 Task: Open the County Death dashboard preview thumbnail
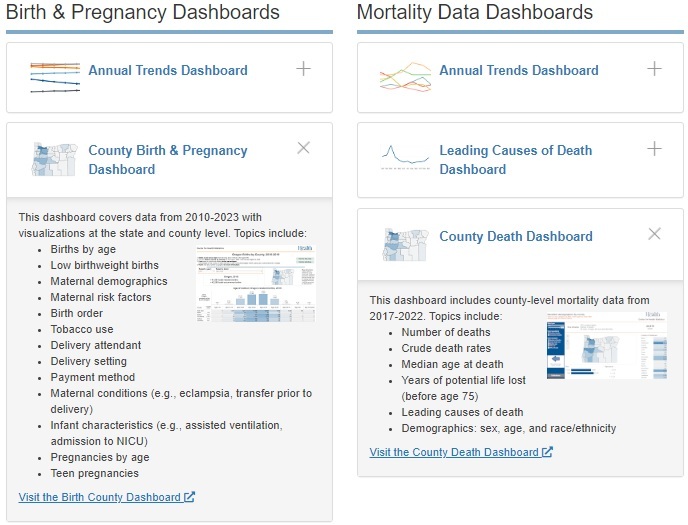tap(607, 346)
